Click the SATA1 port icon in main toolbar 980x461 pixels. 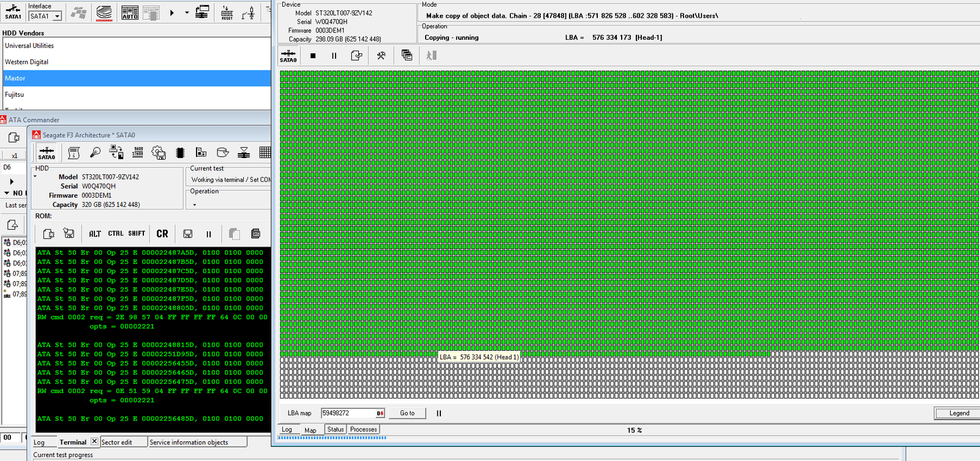pyautogui.click(x=13, y=12)
